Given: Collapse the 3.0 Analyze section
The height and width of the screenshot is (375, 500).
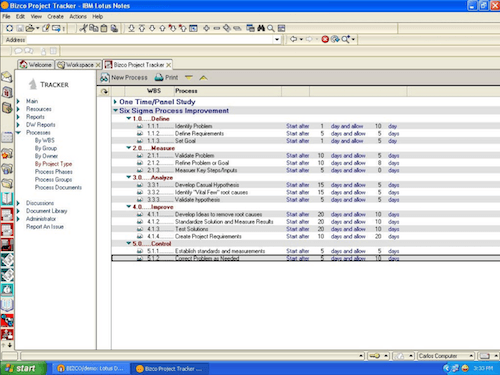Looking at the screenshot, I should (x=128, y=177).
